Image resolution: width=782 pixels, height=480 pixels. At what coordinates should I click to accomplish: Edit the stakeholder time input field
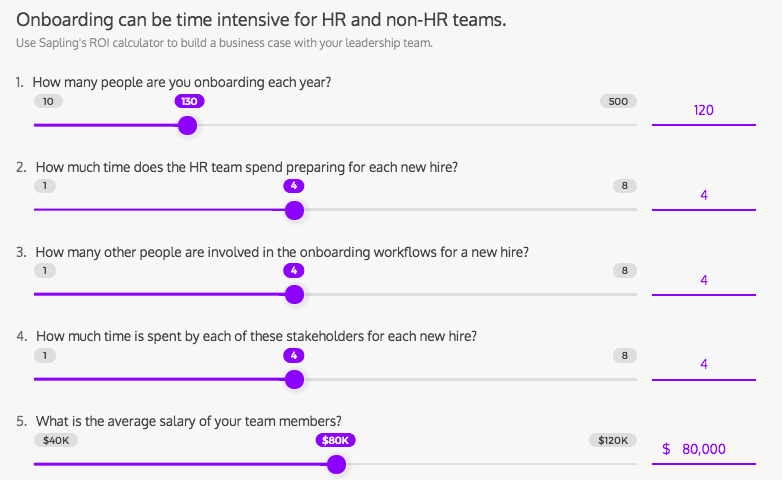tap(704, 364)
